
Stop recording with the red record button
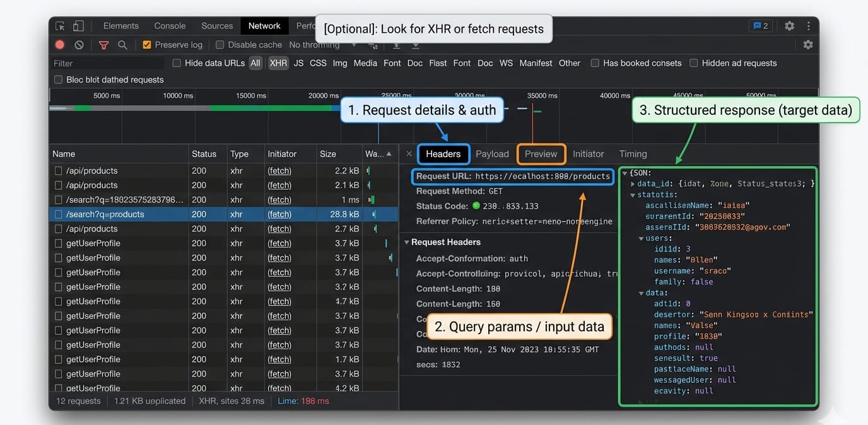click(60, 45)
